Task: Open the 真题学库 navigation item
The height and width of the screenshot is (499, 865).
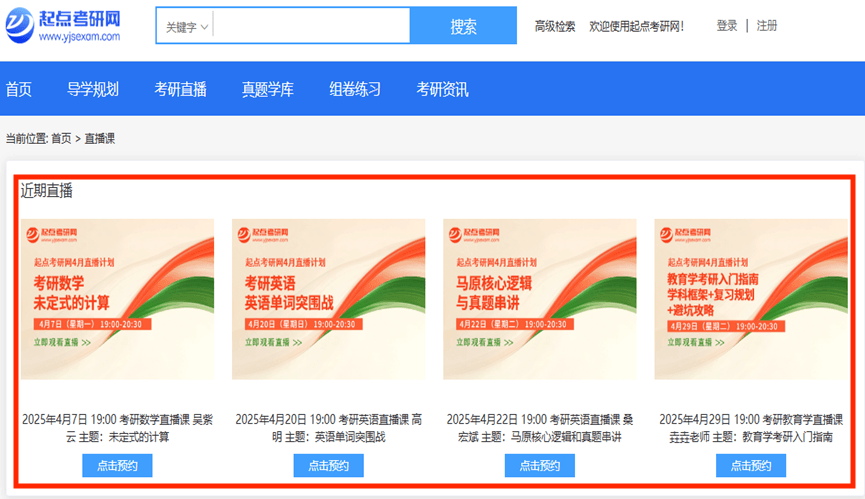Action: [x=268, y=89]
